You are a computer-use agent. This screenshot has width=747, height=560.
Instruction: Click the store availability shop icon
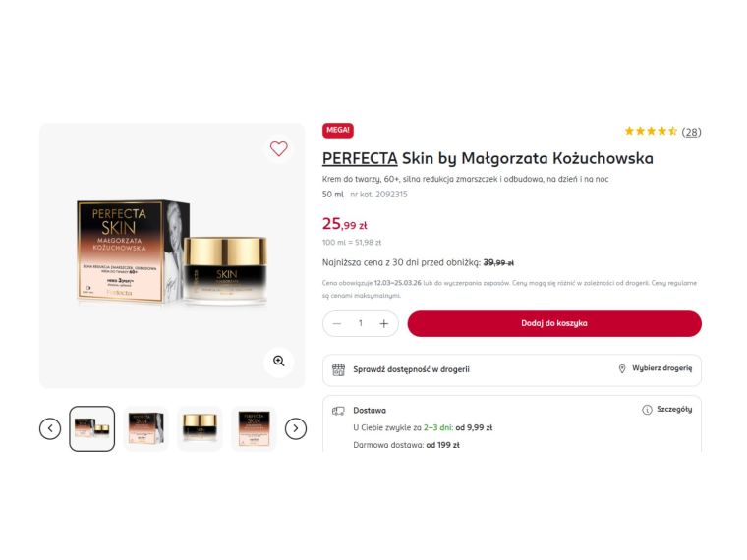pyautogui.click(x=338, y=369)
